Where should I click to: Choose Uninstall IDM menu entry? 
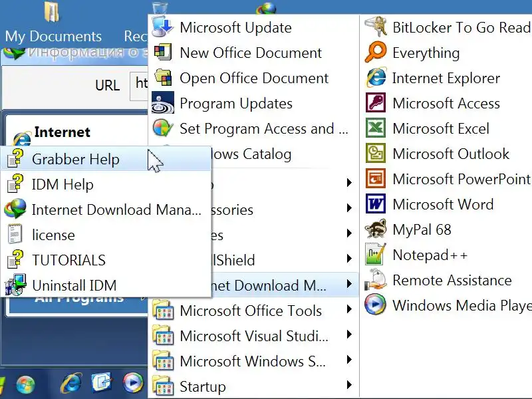click(x=106, y=285)
